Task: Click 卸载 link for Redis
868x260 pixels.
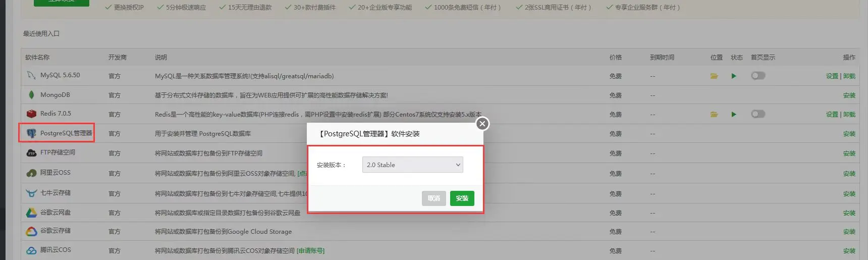Action: pyautogui.click(x=849, y=115)
